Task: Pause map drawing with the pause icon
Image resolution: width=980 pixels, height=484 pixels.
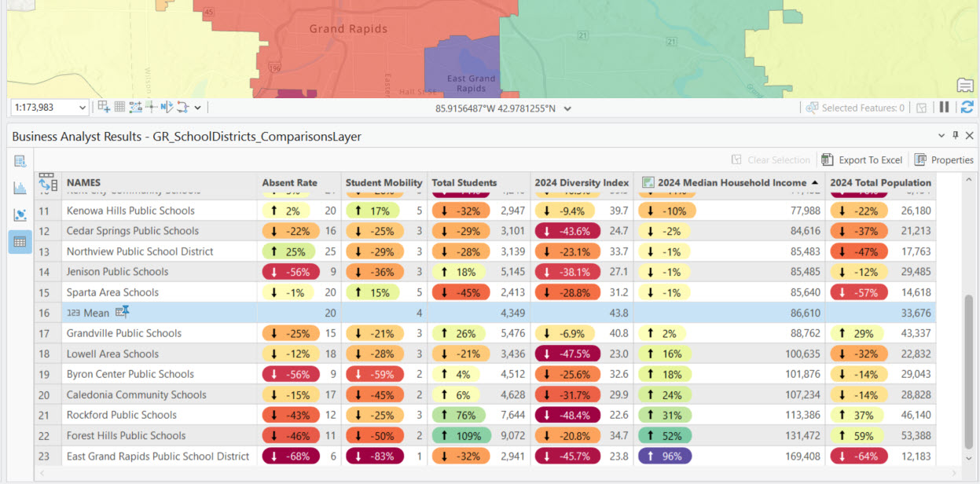Action: click(x=945, y=108)
